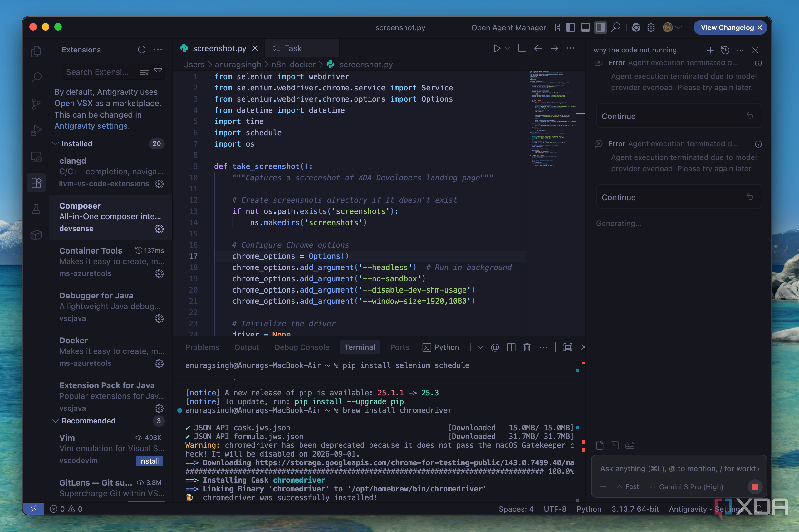Toggle the primary side bar layout button
Image resolution: width=799 pixels, height=532 pixels.
pyautogui.click(x=571, y=27)
